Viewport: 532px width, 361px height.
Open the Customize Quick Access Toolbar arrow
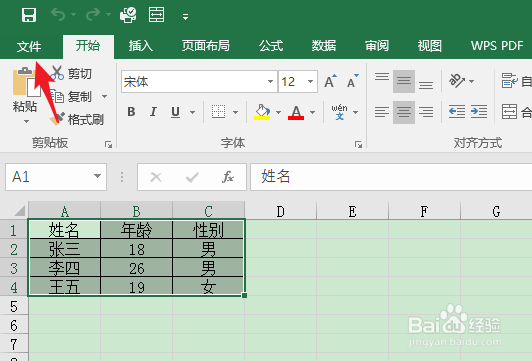click(185, 17)
